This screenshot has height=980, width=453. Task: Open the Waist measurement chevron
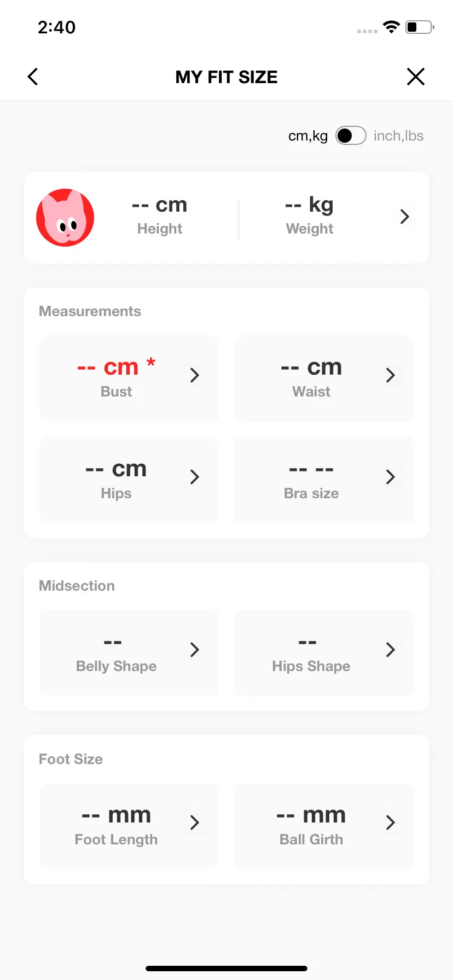pyautogui.click(x=390, y=375)
